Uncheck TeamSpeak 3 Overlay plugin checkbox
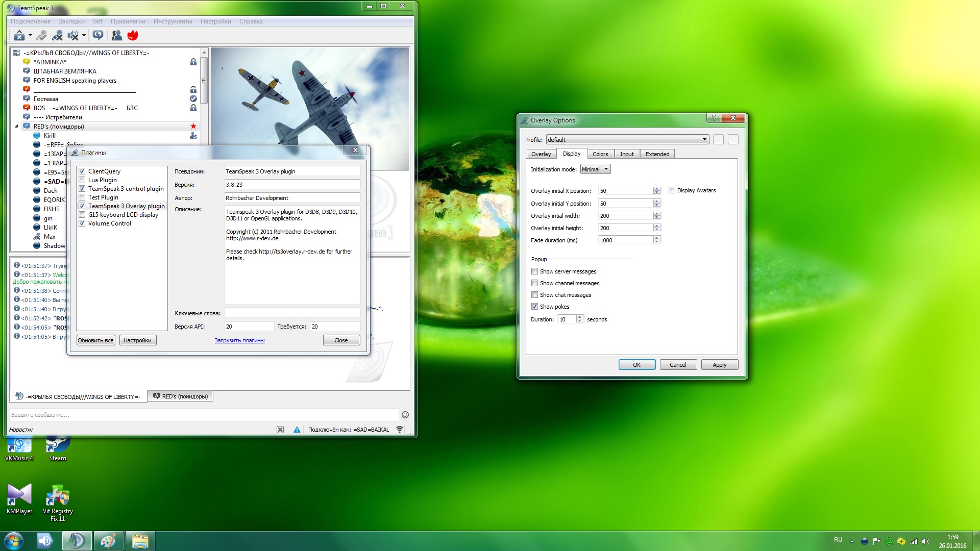 [82, 206]
